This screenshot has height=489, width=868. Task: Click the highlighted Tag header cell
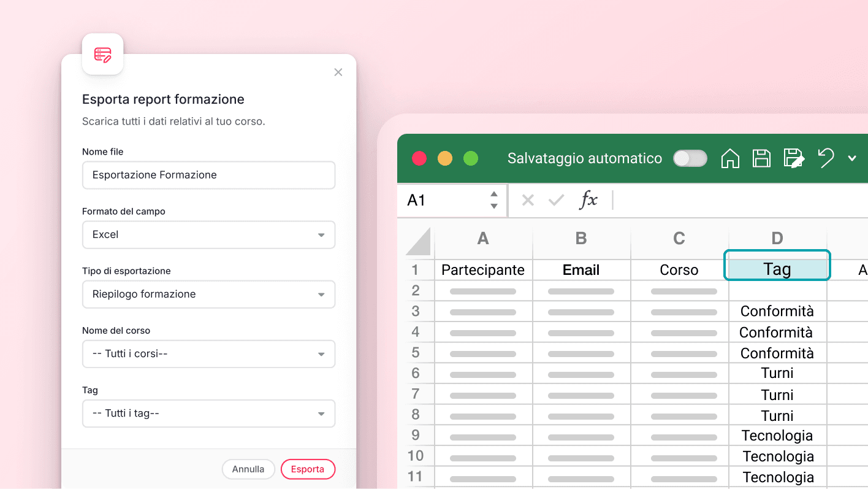[777, 266]
